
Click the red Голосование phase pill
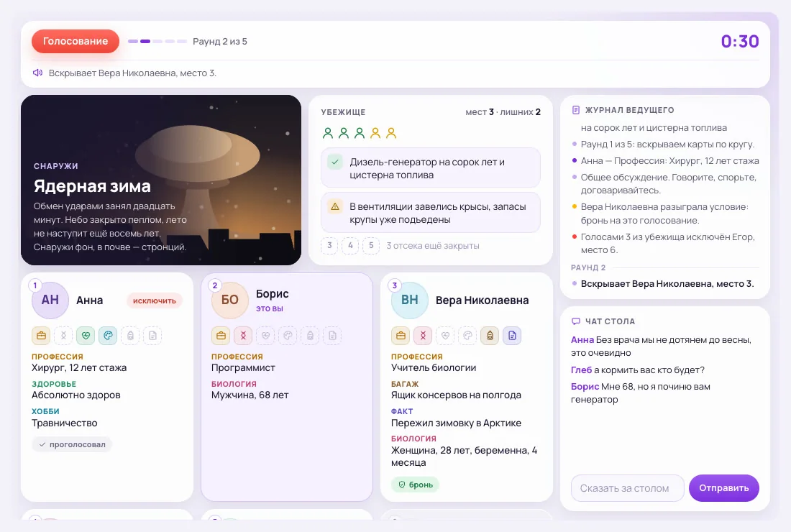click(76, 42)
